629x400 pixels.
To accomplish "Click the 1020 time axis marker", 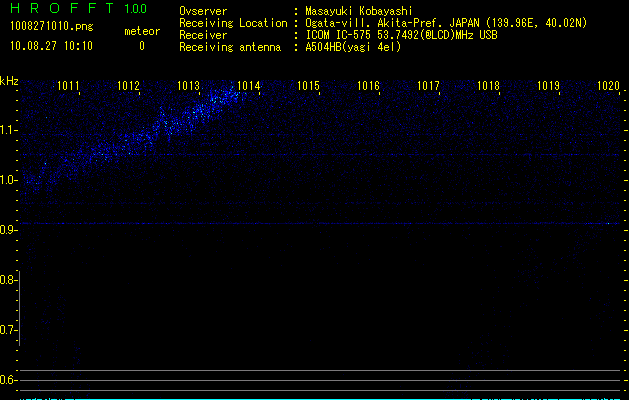I will point(609,86).
